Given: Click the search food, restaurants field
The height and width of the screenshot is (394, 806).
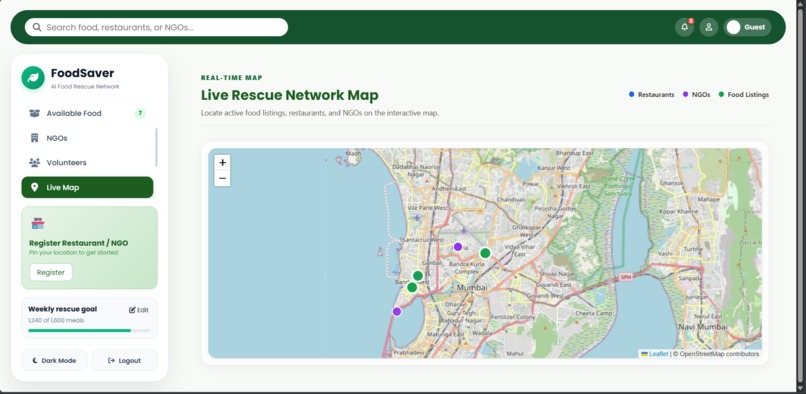Looking at the screenshot, I should 156,27.
